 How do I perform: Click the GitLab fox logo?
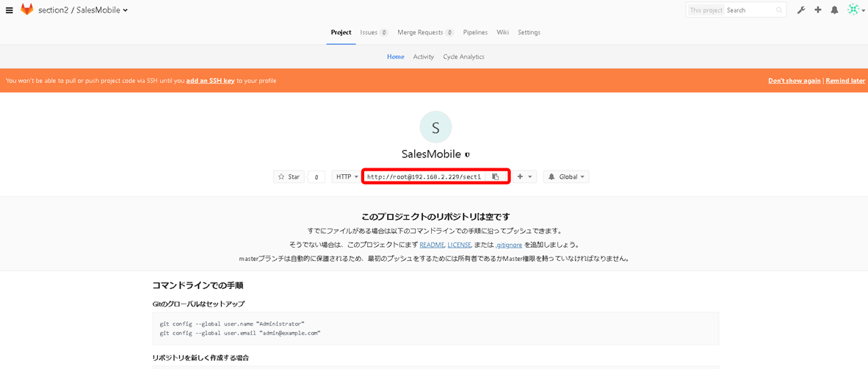tap(26, 10)
